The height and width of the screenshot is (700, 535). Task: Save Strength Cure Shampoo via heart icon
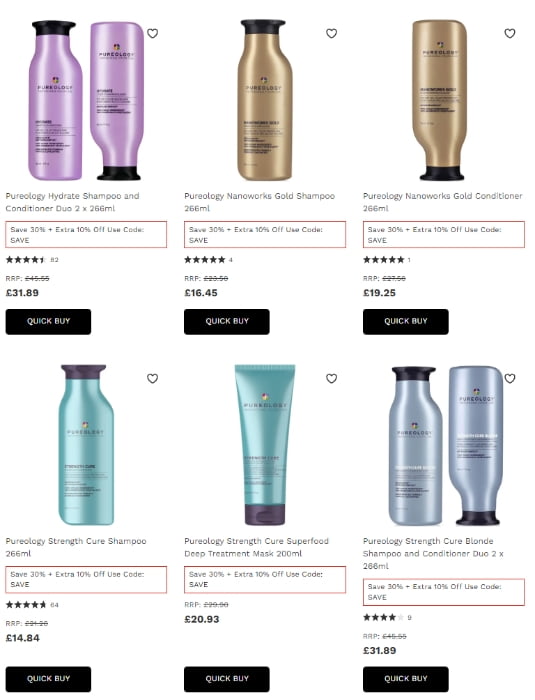pos(153,379)
